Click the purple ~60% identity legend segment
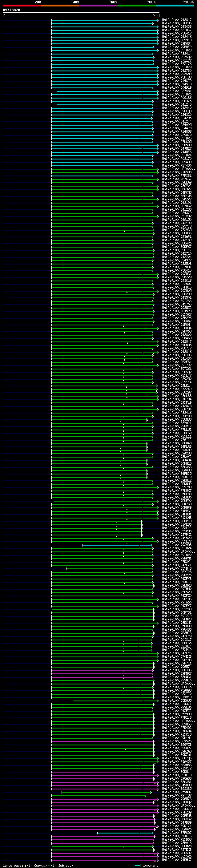Viewport: 197px width, 868px height. click(99, 6)
